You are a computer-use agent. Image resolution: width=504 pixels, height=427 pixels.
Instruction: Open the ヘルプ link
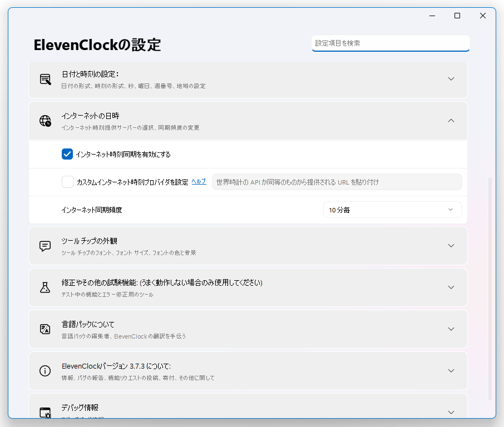(x=199, y=182)
